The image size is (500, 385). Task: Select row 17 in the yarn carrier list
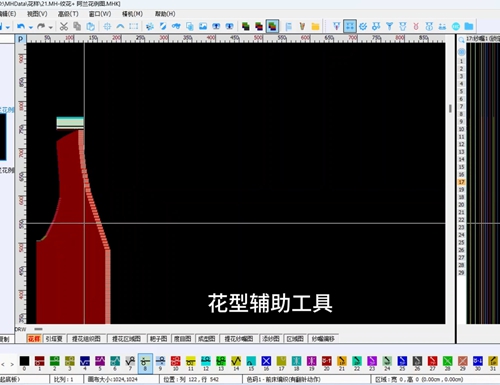pyautogui.click(x=461, y=182)
